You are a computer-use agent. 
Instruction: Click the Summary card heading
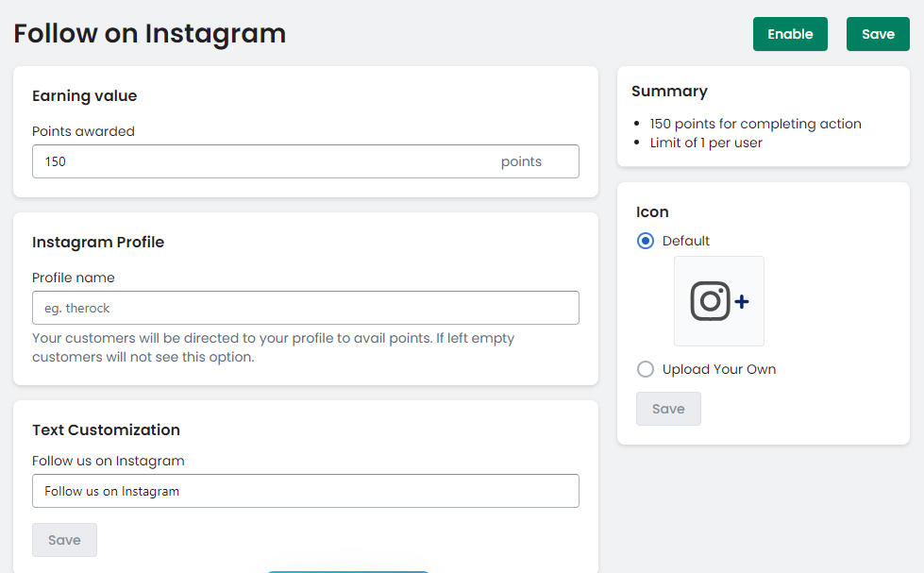tap(669, 92)
